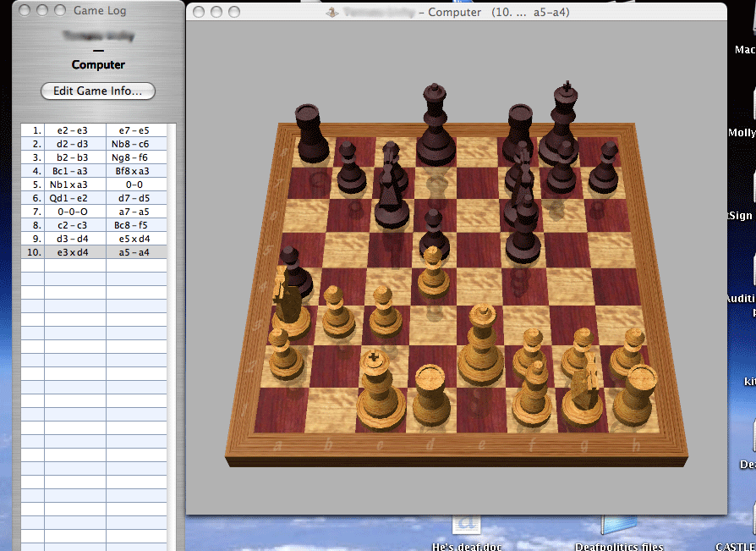Click move number 1 in Game Log
Image resolution: width=756 pixels, height=551 pixels.
pos(36,130)
